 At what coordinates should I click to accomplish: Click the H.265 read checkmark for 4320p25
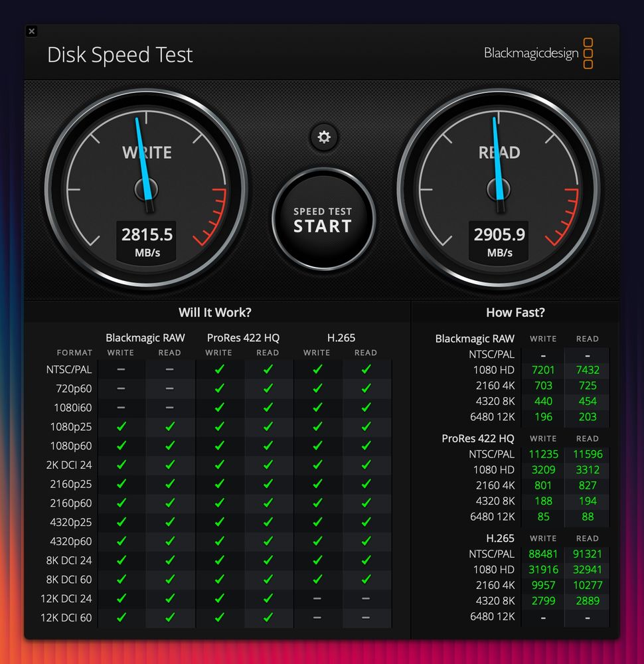click(366, 522)
